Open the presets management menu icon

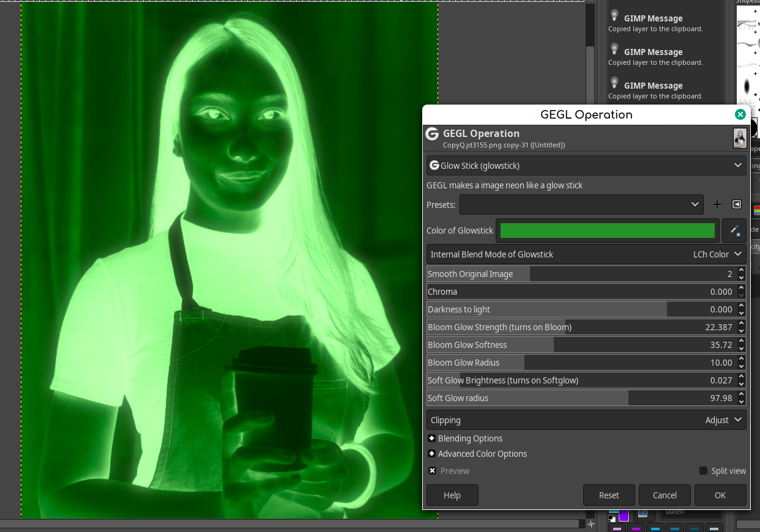pyautogui.click(x=737, y=204)
